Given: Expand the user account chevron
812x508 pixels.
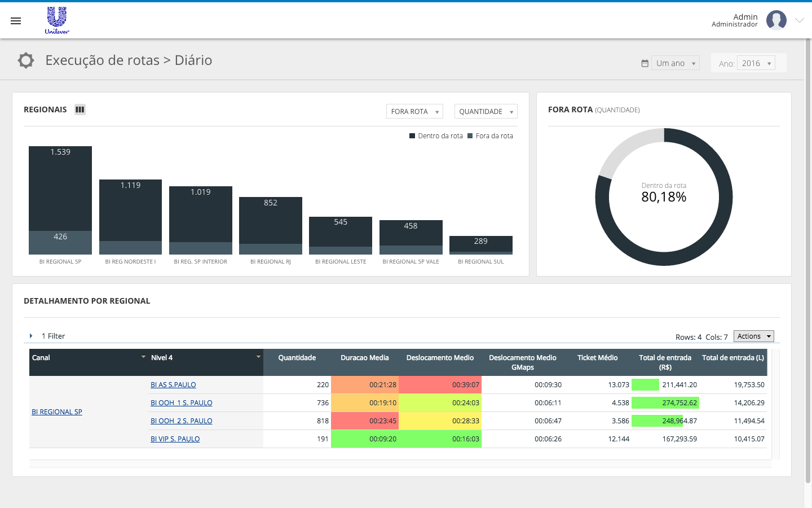Looking at the screenshot, I should click(800, 20).
